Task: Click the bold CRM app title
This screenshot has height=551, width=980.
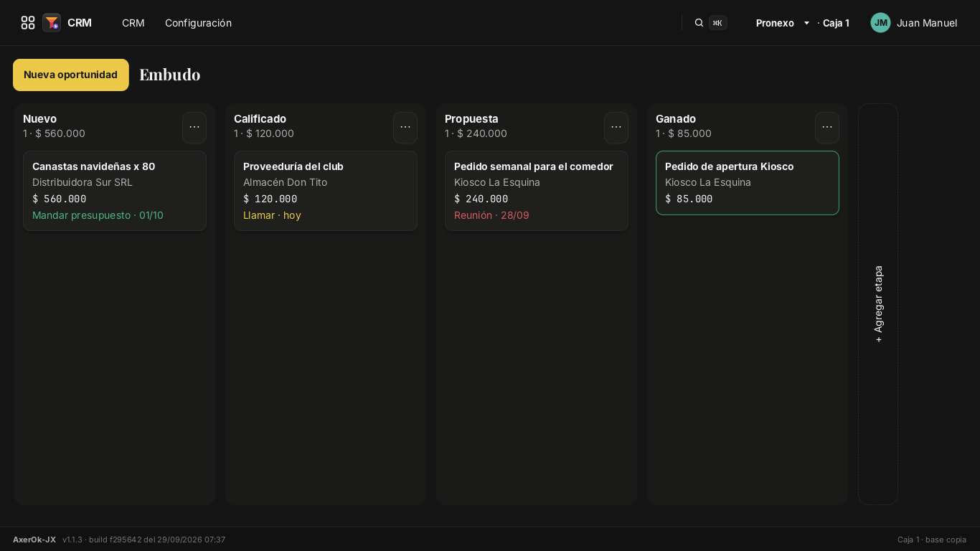Action: click(80, 23)
